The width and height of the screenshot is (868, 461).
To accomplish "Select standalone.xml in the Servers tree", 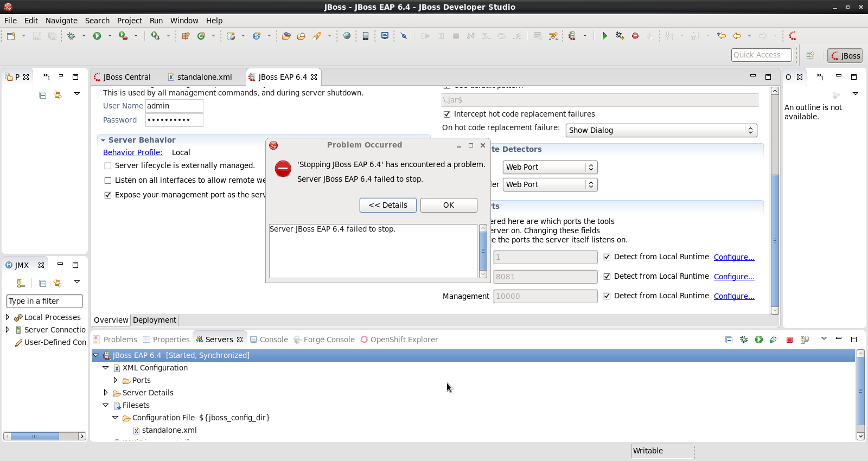I will point(169,430).
